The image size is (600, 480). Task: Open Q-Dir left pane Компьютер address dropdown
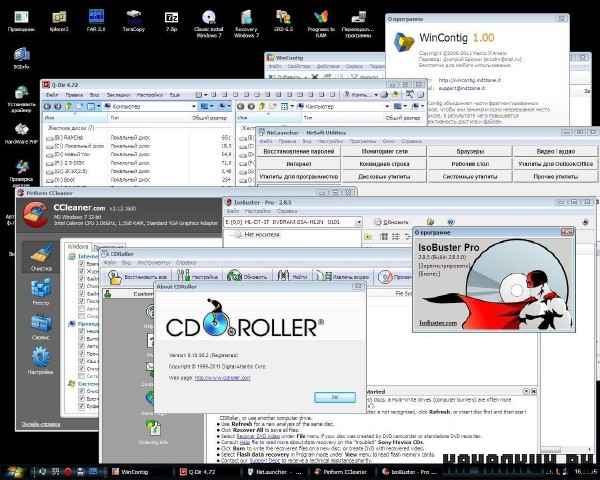(x=194, y=106)
